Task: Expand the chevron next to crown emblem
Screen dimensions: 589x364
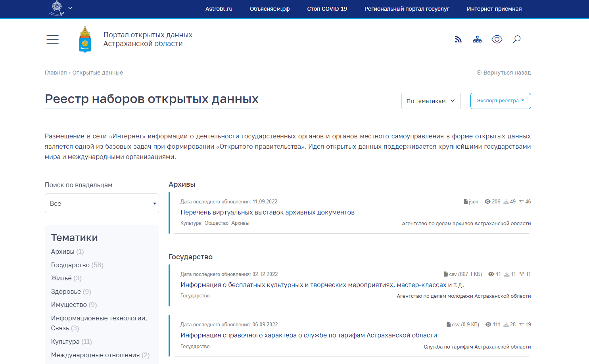Action: point(70,8)
